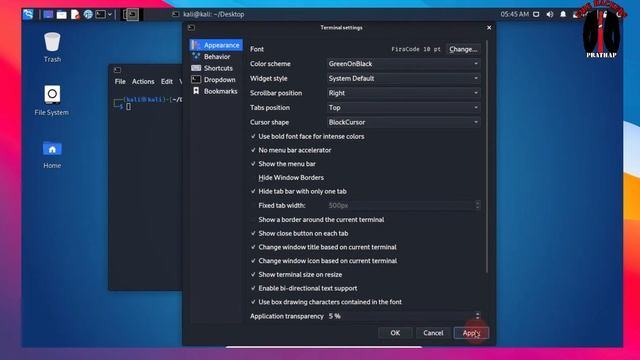Toggle Show terminal size on resize

296,275
